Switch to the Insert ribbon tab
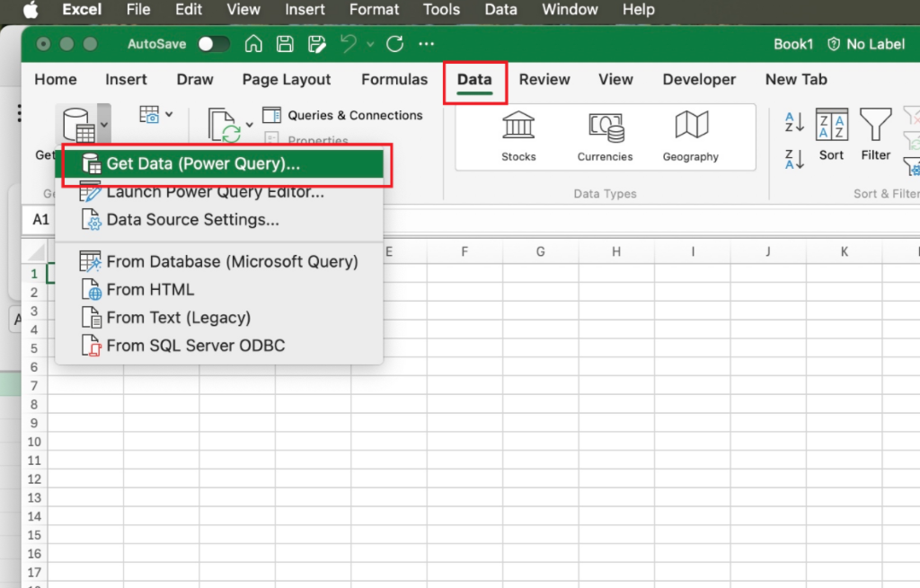 coord(126,79)
